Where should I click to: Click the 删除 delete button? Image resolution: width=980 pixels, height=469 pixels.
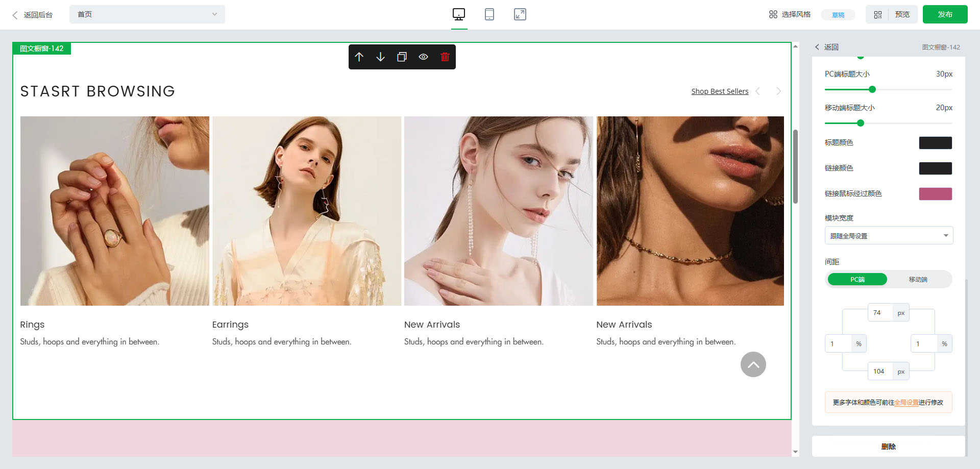pos(888,447)
